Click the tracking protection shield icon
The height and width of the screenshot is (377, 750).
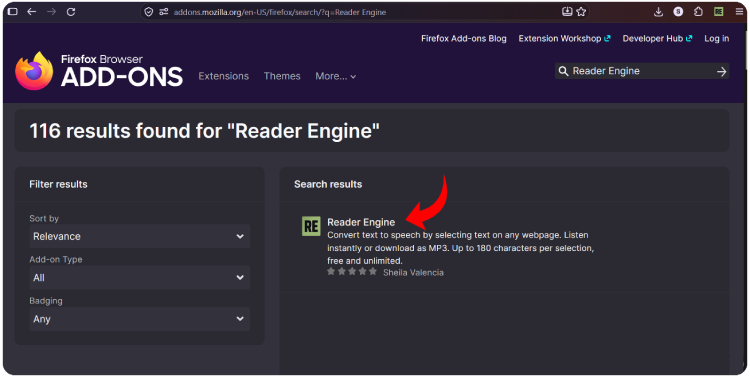point(149,12)
